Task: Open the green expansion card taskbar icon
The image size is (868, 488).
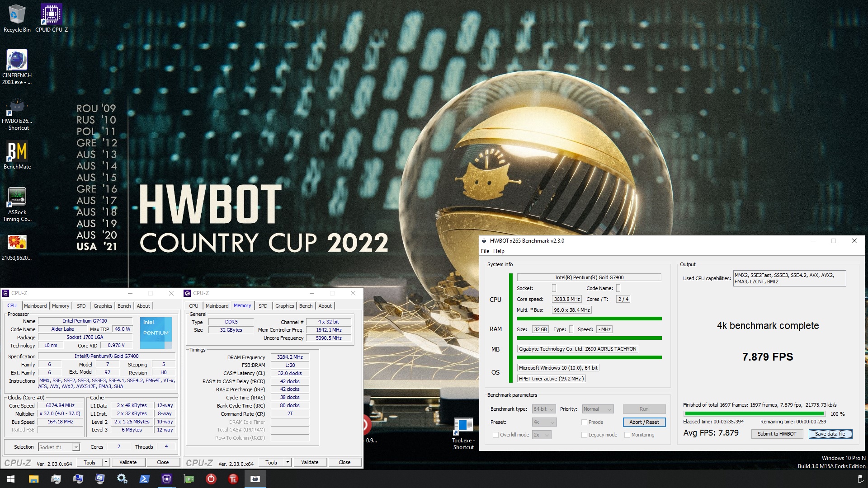Action: [x=189, y=479]
